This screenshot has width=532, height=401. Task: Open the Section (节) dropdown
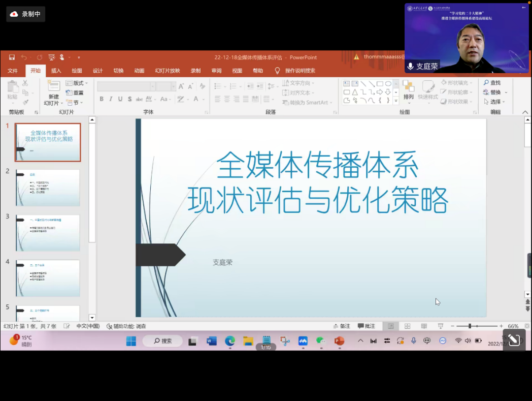point(81,103)
